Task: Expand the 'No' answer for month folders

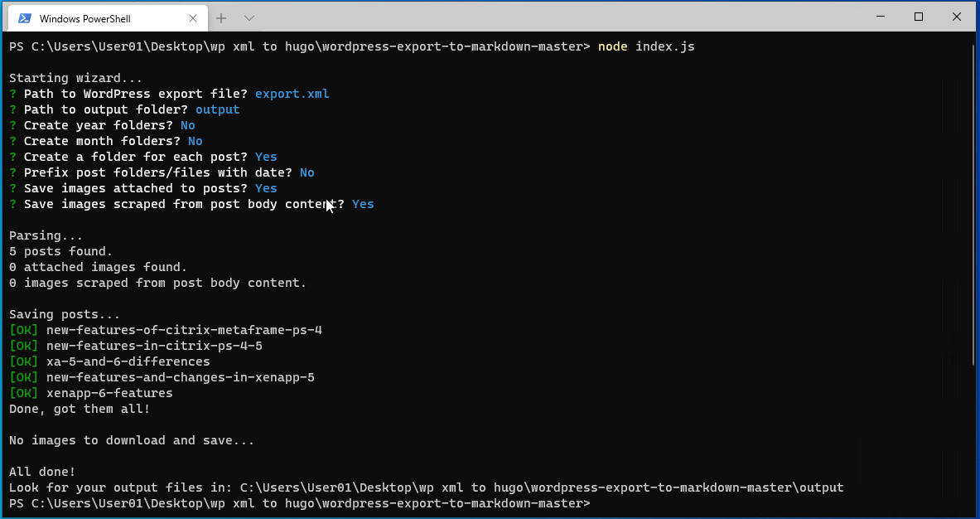Action: click(x=195, y=141)
